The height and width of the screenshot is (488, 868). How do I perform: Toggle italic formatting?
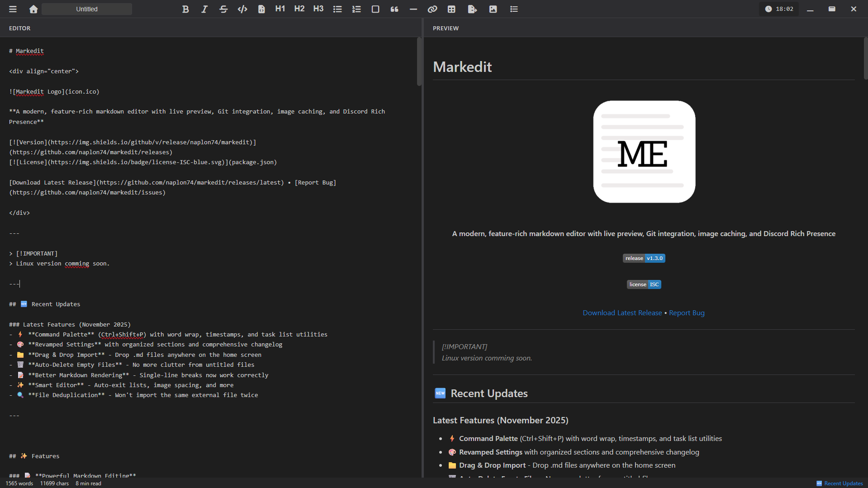click(x=204, y=9)
